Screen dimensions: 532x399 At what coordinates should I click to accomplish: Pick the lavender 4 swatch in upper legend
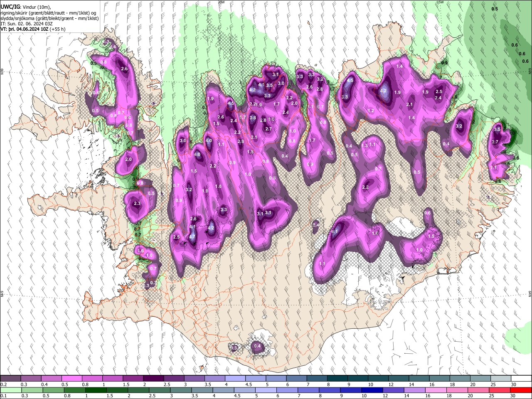pyautogui.click(x=235, y=379)
